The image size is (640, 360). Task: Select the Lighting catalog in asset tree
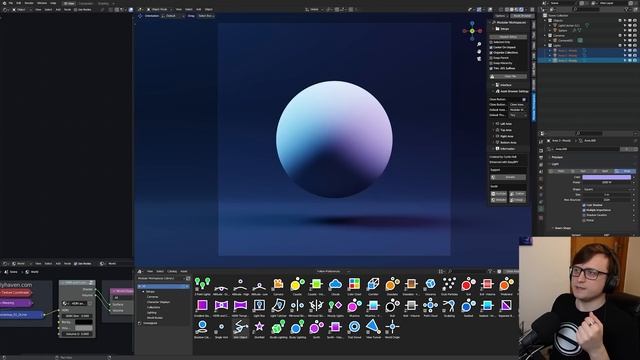click(x=152, y=313)
